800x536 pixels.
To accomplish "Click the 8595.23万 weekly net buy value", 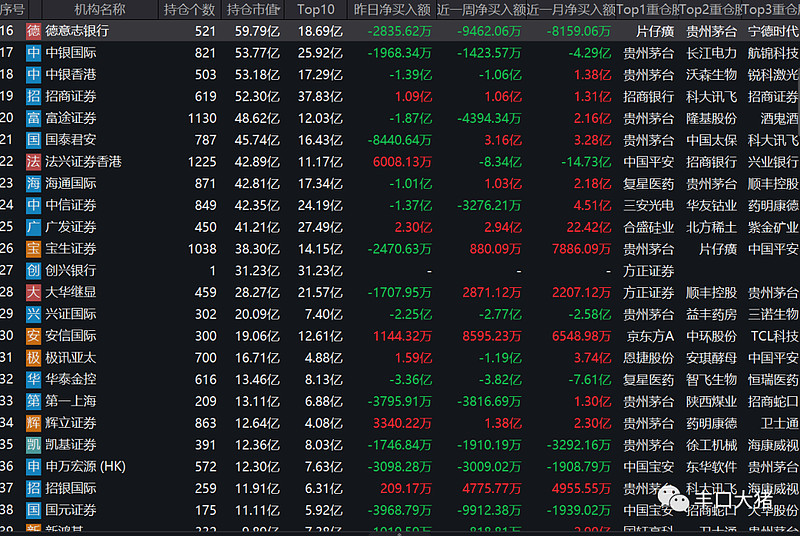I will coord(492,336).
